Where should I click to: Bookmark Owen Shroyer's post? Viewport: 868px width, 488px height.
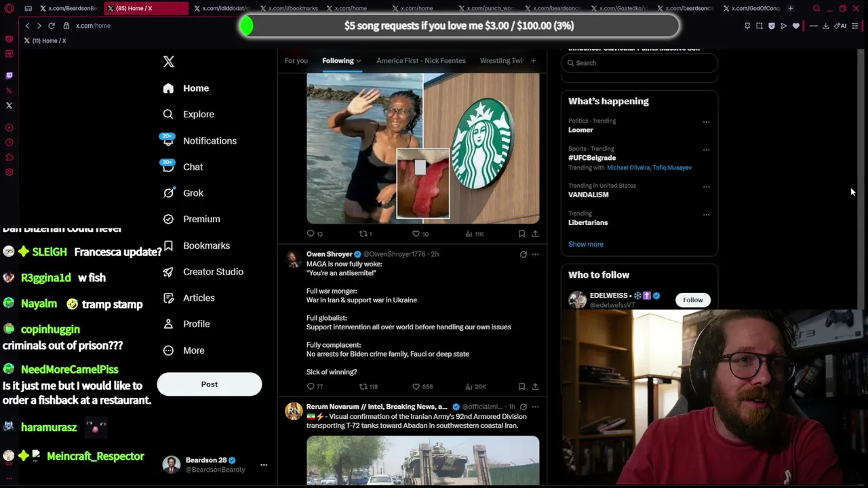click(x=521, y=386)
